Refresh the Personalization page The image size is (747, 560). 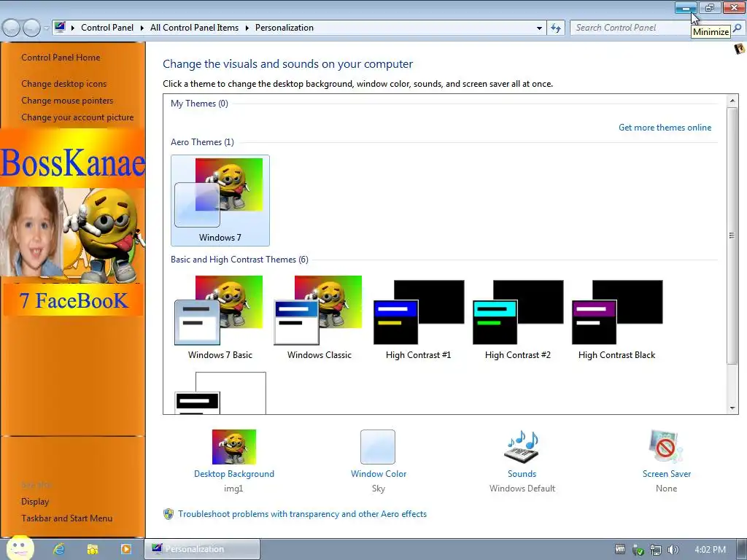click(x=555, y=28)
